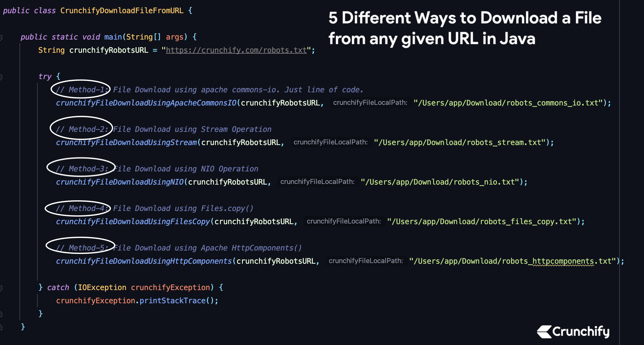The image size is (644, 345).
Task: Select the robots_httpcomponents.txt path
Action: pos(507,261)
